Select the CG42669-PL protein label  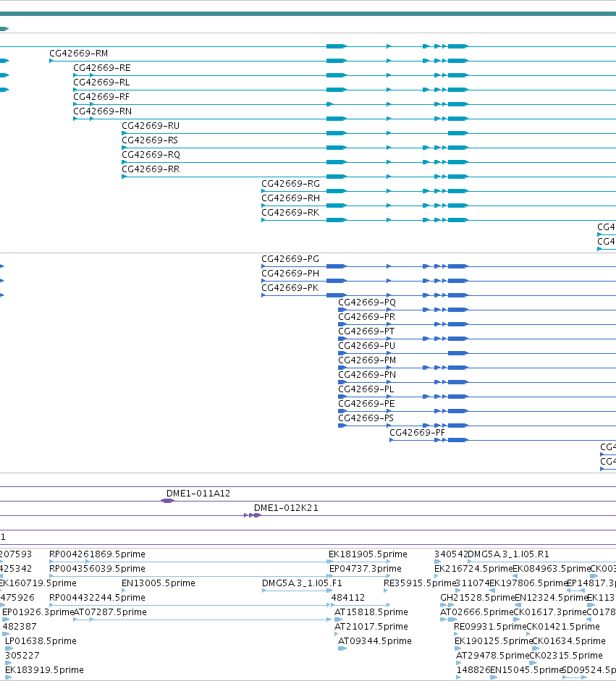pyautogui.click(x=366, y=389)
